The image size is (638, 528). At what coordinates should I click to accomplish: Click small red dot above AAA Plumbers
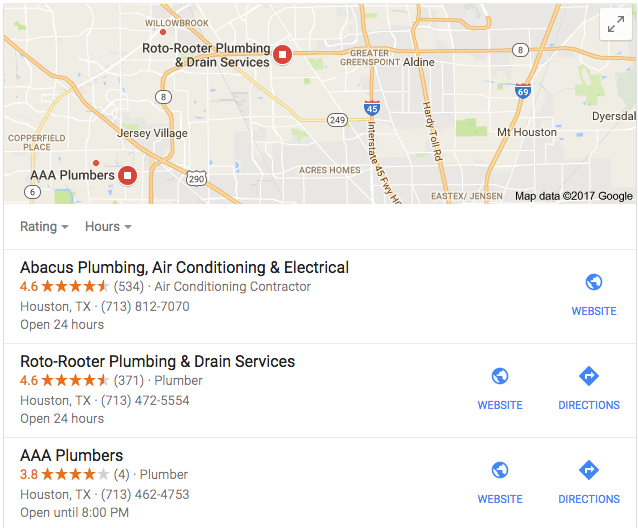point(96,163)
